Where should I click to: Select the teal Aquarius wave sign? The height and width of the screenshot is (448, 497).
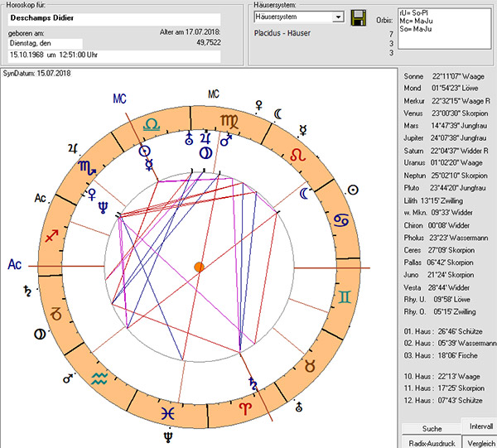(x=99, y=378)
